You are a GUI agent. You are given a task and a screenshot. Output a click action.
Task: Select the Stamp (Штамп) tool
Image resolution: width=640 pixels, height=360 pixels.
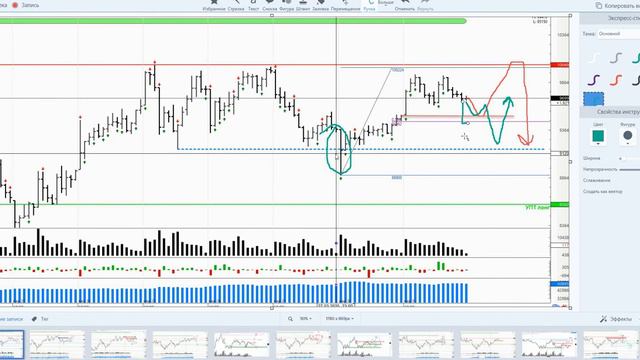pos(303,5)
